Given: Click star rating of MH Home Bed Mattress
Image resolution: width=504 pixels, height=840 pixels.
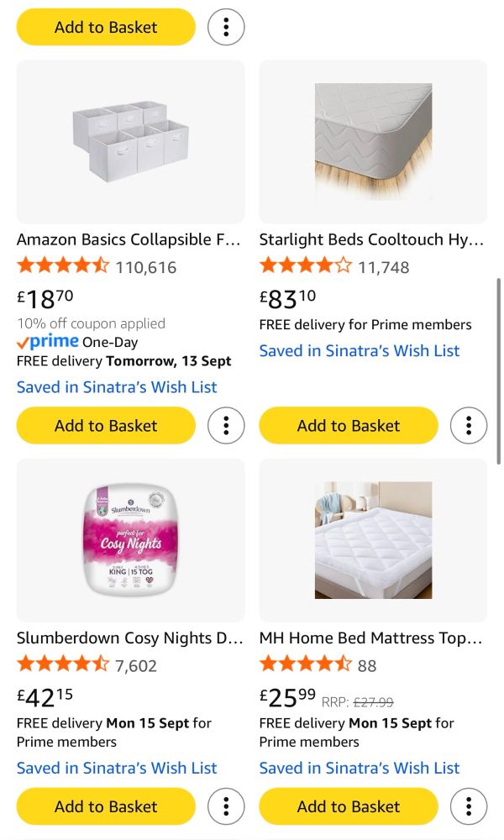Looking at the screenshot, I should pos(306,665).
